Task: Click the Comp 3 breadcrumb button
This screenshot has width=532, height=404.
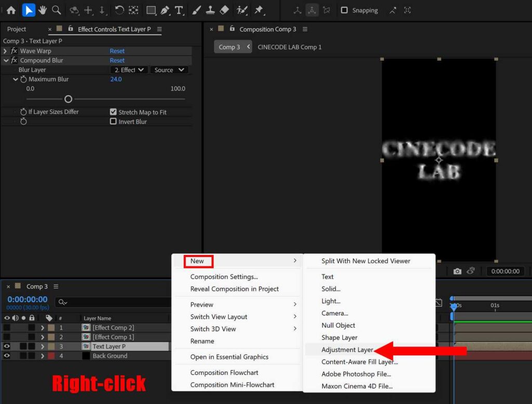Action: 233,47
